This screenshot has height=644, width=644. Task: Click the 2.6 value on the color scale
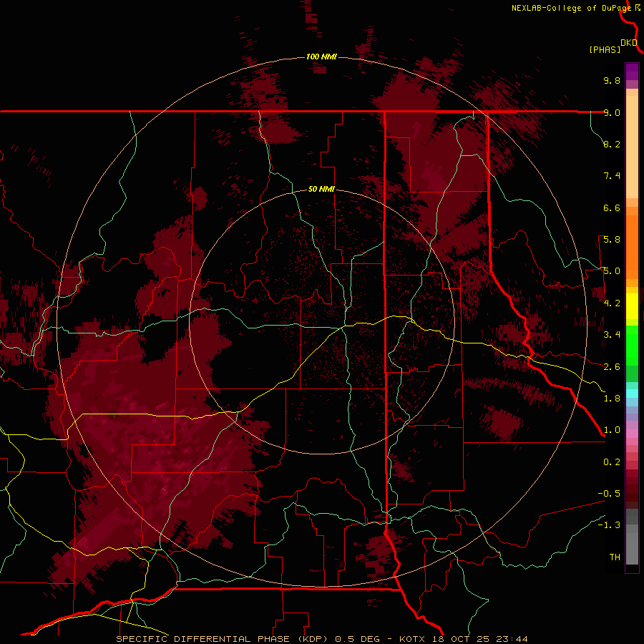612,367
